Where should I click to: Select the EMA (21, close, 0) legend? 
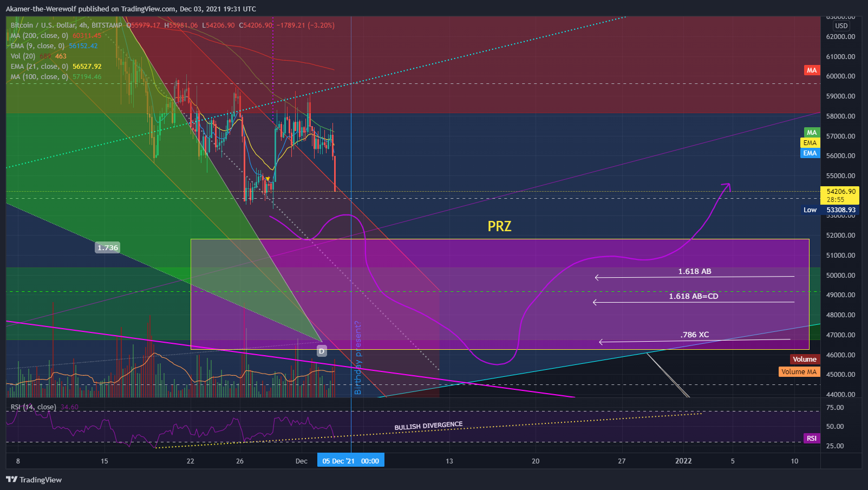point(40,67)
